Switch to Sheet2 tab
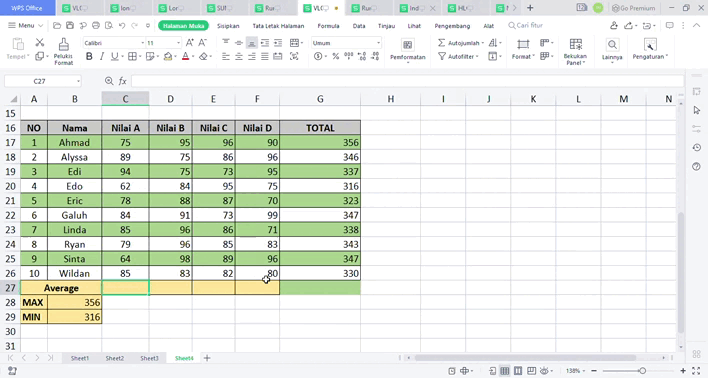 pos(115,358)
